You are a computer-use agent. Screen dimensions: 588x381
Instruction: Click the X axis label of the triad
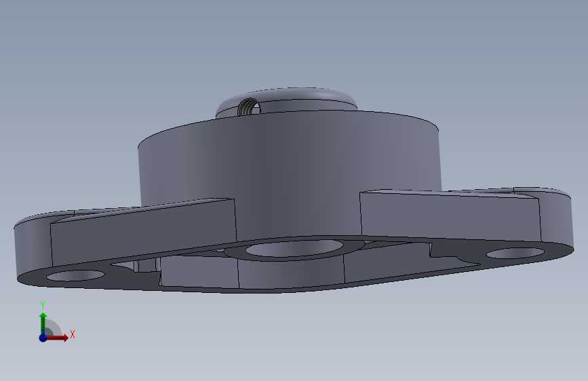(x=73, y=334)
